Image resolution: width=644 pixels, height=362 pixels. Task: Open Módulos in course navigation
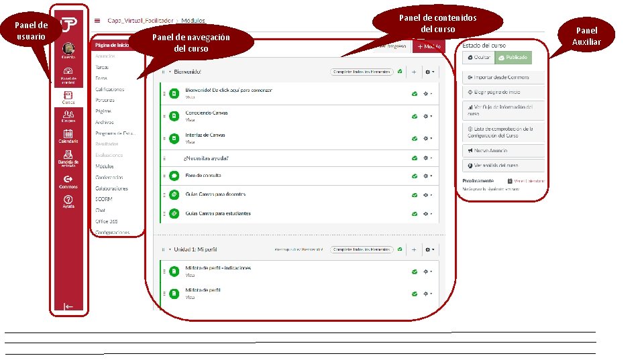pyautogui.click(x=105, y=166)
